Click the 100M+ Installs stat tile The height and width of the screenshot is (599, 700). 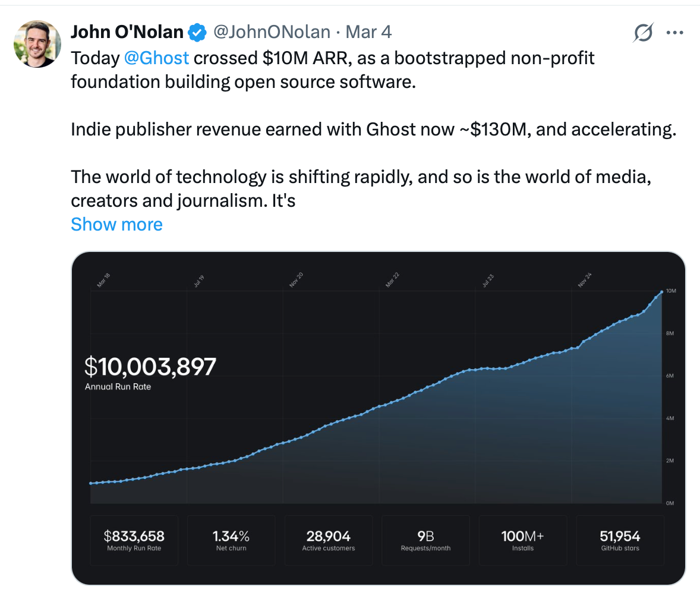tap(522, 540)
